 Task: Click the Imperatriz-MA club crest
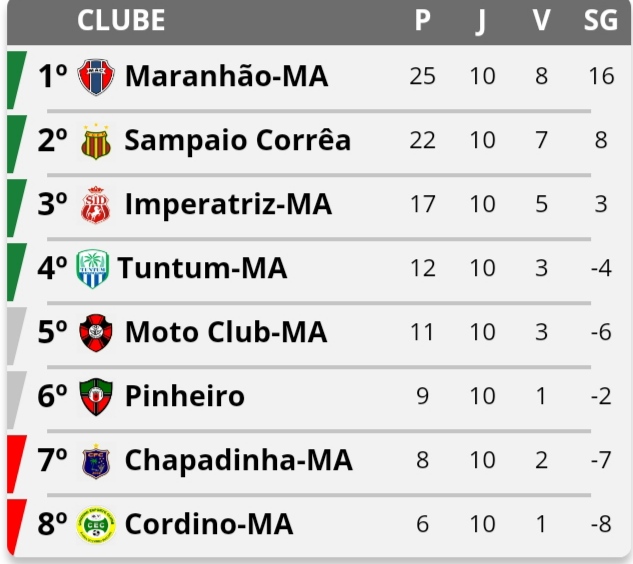click(x=96, y=205)
